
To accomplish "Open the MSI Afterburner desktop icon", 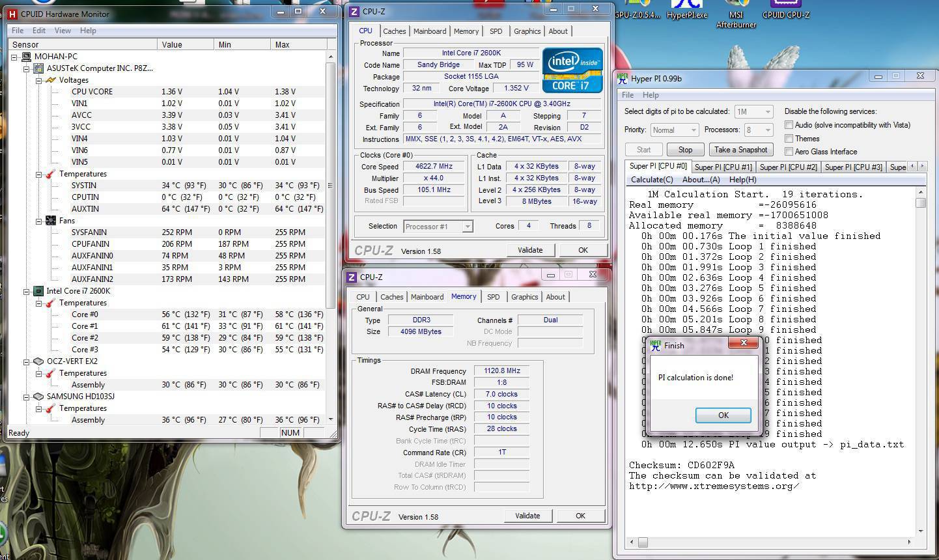I will (x=736, y=14).
